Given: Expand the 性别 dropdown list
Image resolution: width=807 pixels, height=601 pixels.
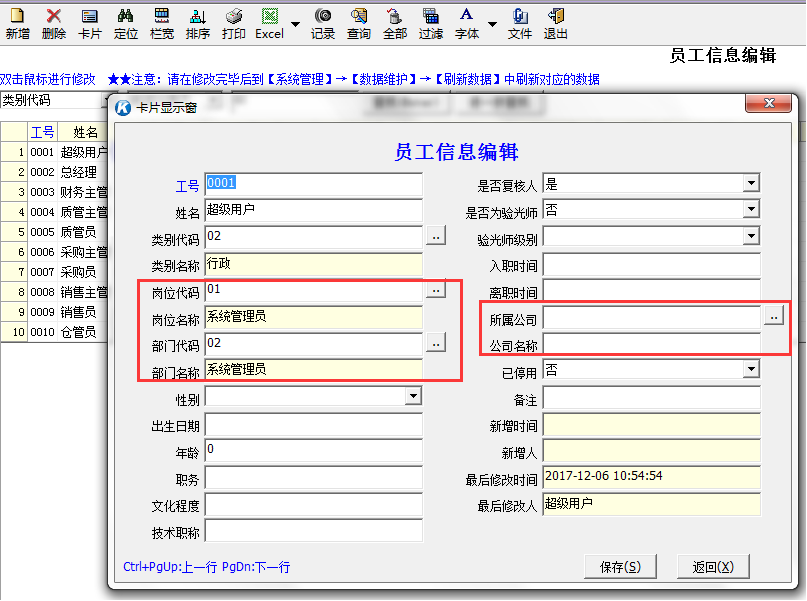Looking at the screenshot, I should pyautogui.click(x=414, y=396).
